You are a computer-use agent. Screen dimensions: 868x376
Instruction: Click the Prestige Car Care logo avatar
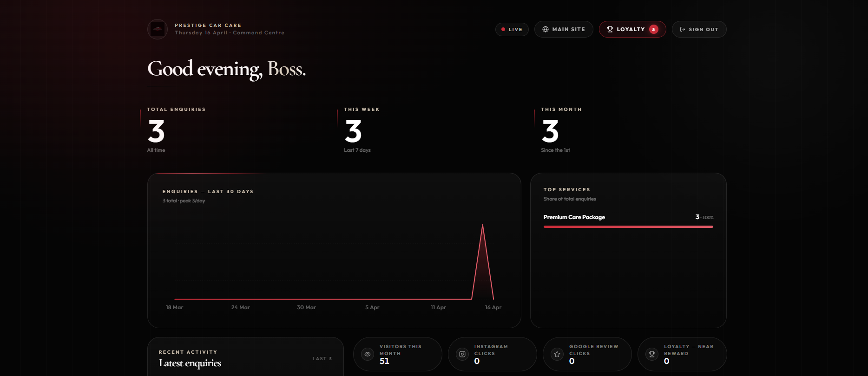(158, 29)
